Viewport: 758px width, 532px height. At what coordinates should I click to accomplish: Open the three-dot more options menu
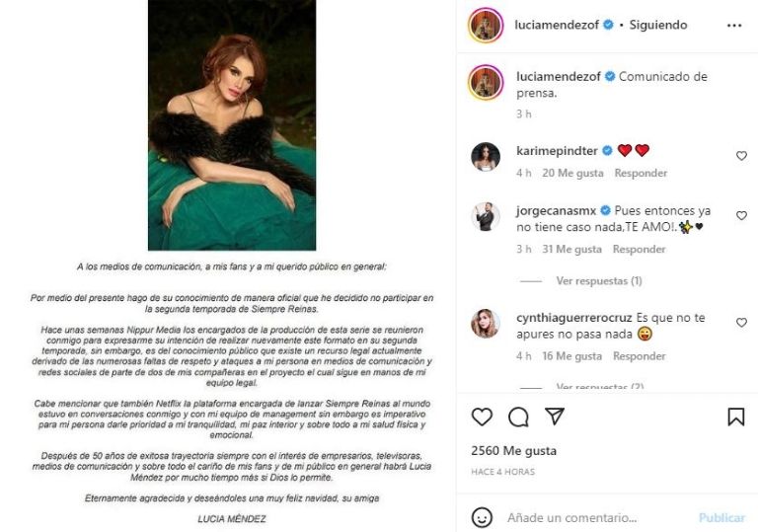(x=733, y=25)
